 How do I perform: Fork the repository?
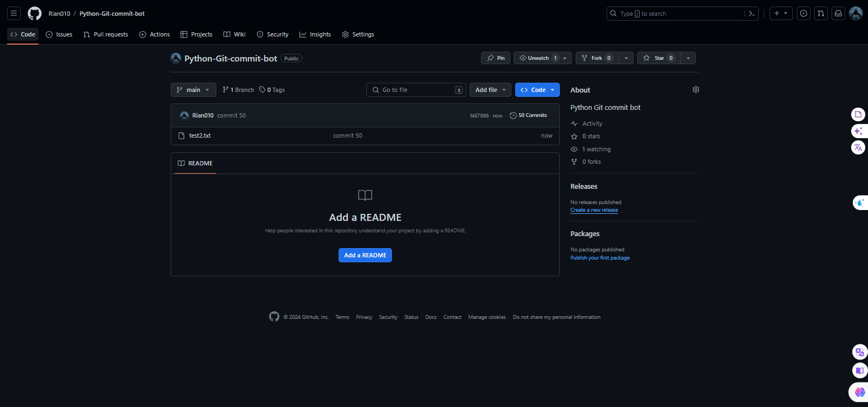coord(597,58)
